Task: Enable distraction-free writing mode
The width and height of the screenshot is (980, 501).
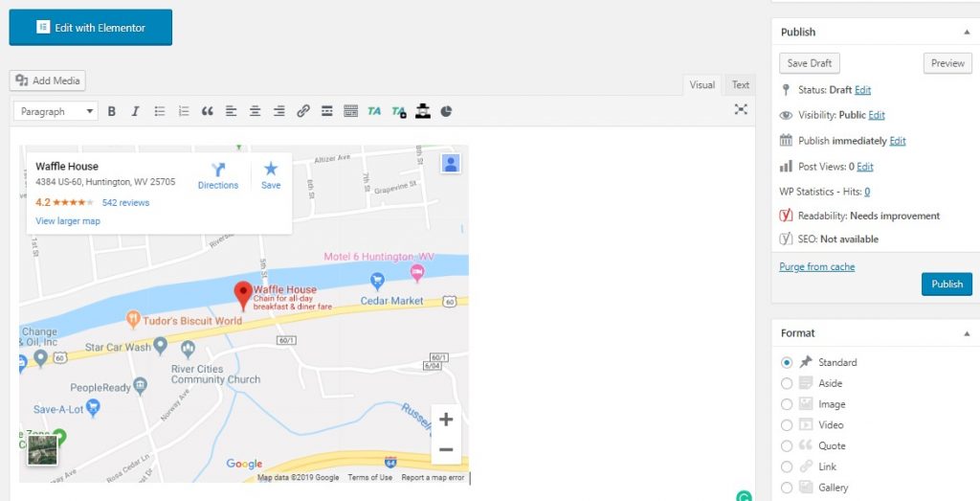Action: point(741,110)
